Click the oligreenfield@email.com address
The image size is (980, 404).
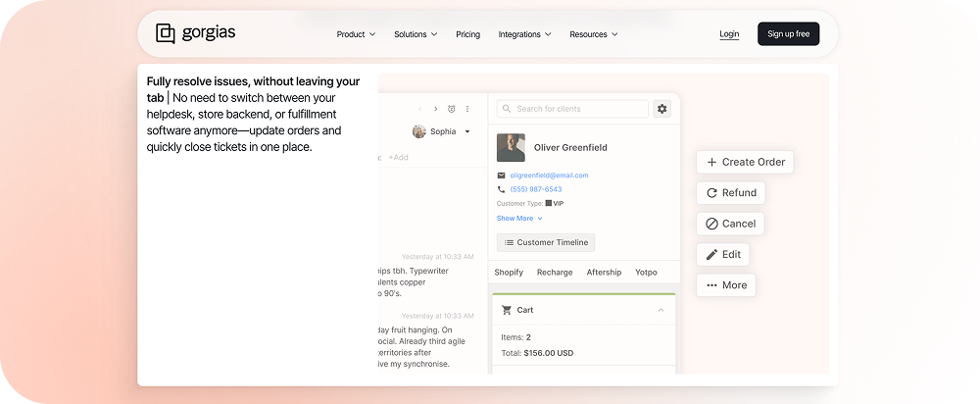pyautogui.click(x=550, y=176)
